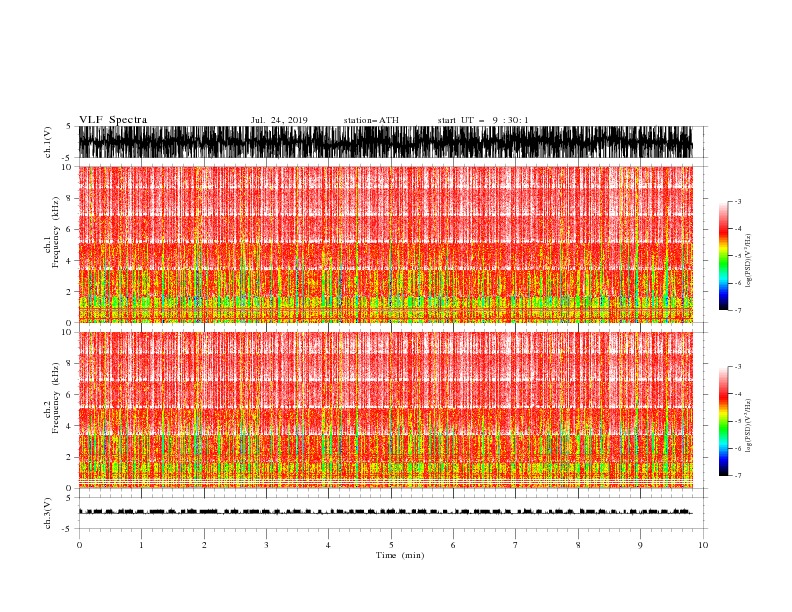792x612 pixels.
Task: Click the '4' kHz tick of ch.1 spectrogram
Action: point(70,261)
